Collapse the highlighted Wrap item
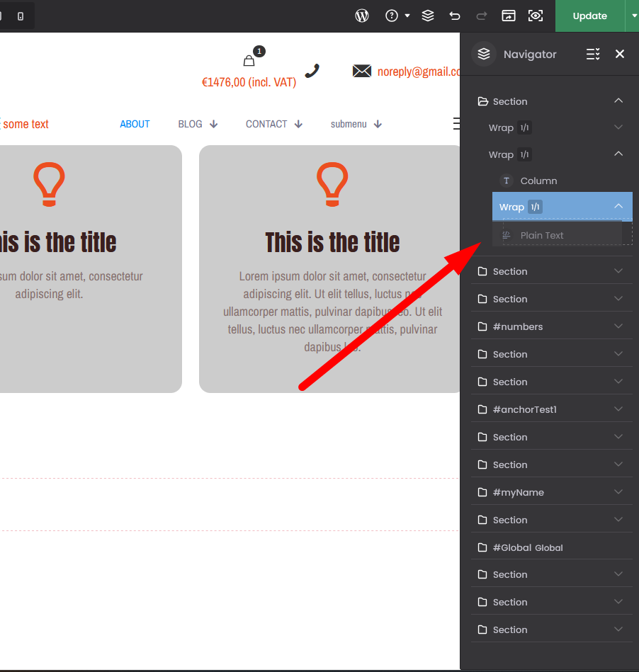Image resolution: width=639 pixels, height=672 pixels. (x=618, y=207)
